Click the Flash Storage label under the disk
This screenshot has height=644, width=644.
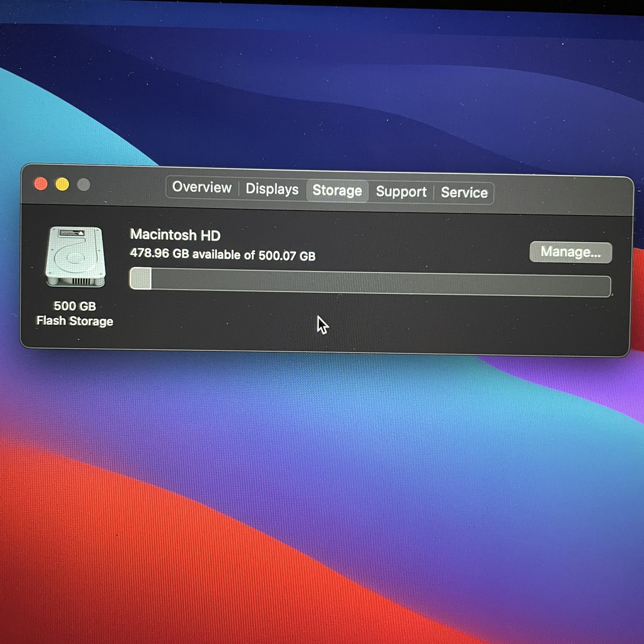click(75, 321)
